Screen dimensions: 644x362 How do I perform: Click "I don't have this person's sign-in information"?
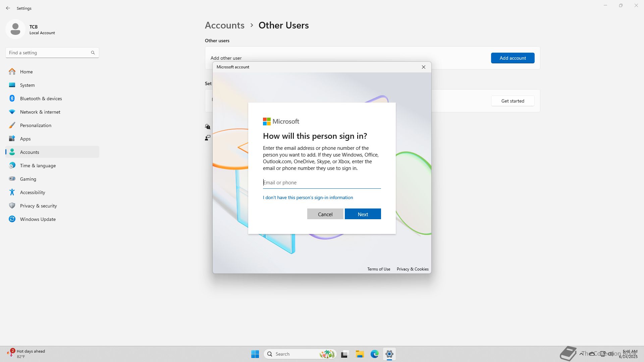[308, 197]
